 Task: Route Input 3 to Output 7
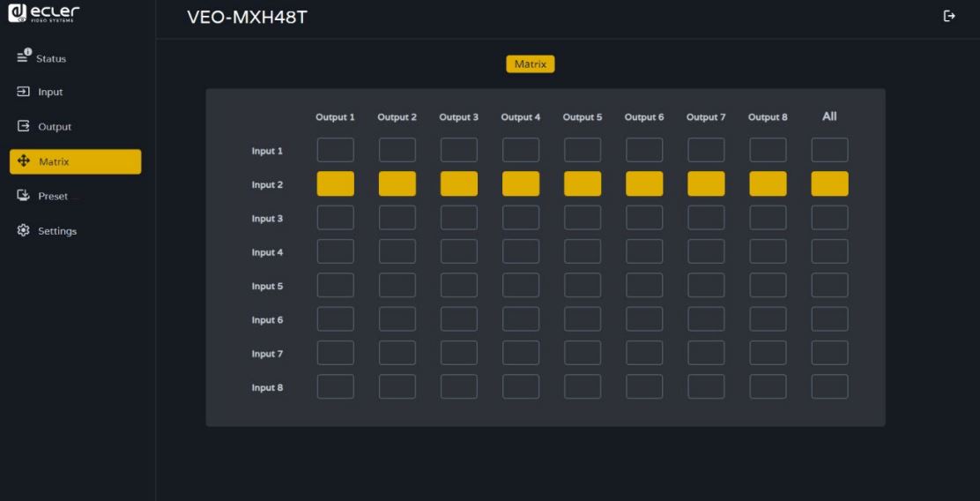click(x=706, y=218)
